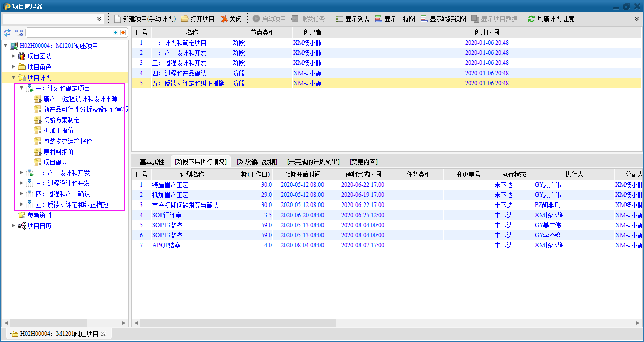Click the refresh icon above project tree
Viewport: 644px width, 342px height.
[x=7, y=32]
